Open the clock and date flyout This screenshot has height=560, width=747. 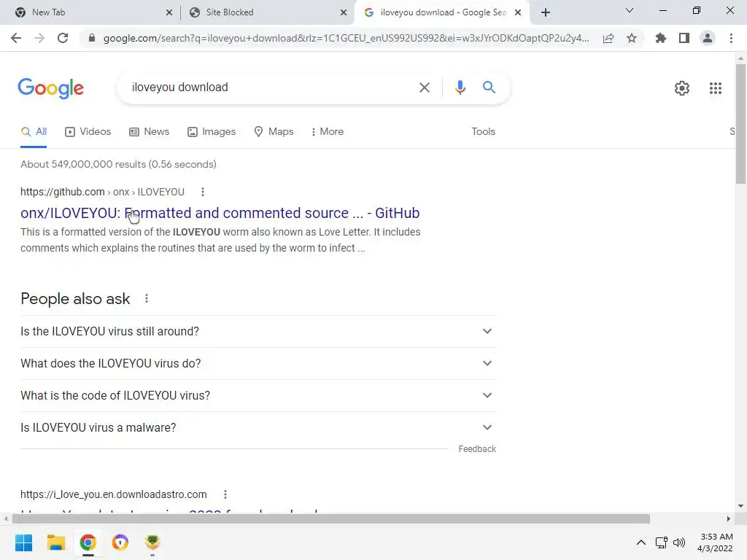715,542
